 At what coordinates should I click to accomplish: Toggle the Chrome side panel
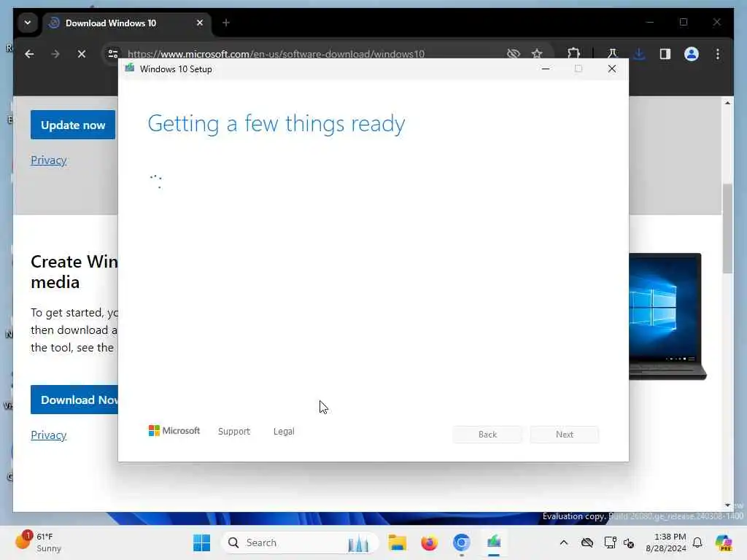(665, 54)
